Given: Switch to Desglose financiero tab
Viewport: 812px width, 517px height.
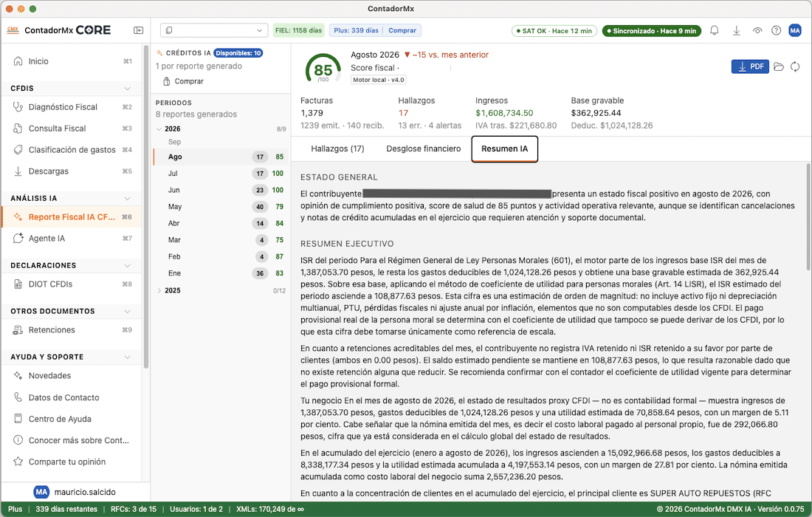Looking at the screenshot, I should click(x=424, y=148).
